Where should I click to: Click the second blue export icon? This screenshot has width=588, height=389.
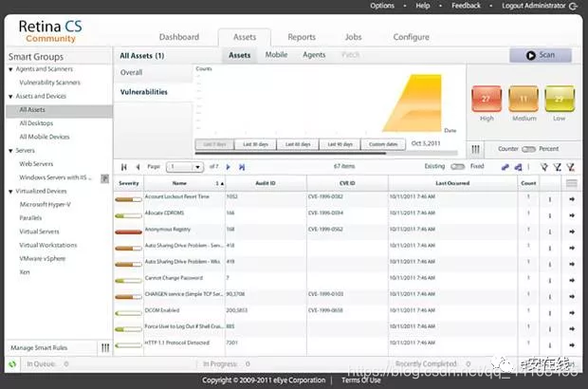[518, 167]
